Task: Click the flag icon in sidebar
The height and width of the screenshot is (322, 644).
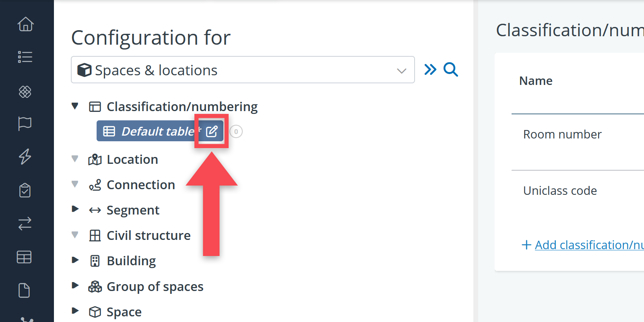Action: pyautogui.click(x=25, y=123)
